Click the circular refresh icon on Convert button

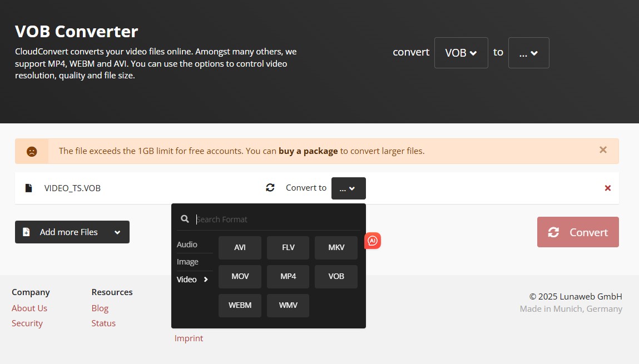tap(553, 232)
